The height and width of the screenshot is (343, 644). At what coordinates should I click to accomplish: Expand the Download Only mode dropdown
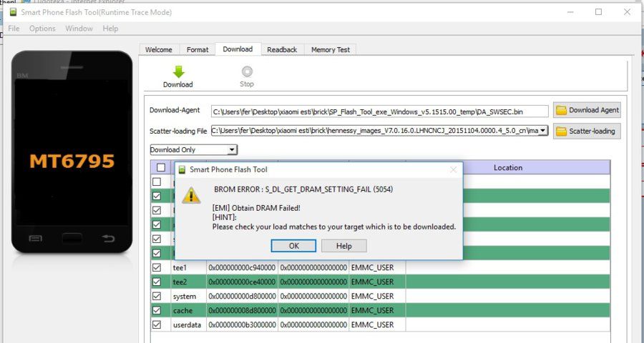[x=232, y=150]
